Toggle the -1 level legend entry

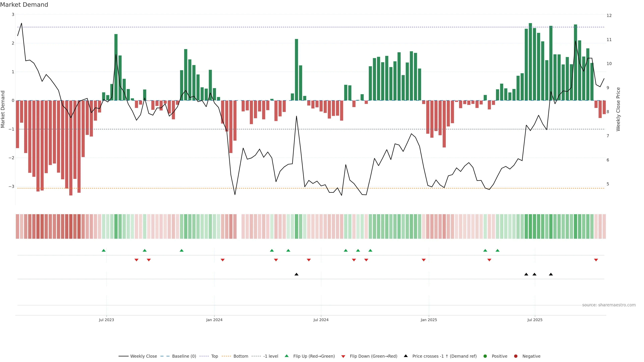pos(271,356)
